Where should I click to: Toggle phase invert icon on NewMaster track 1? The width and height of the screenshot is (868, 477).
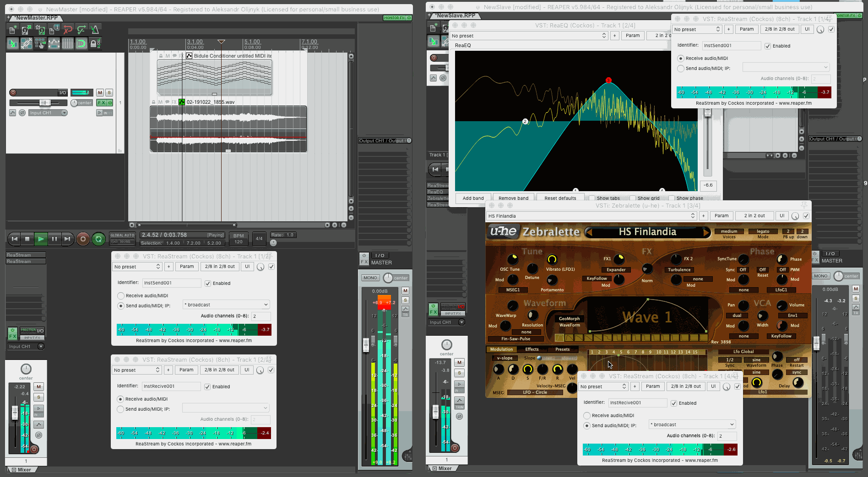click(22, 113)
